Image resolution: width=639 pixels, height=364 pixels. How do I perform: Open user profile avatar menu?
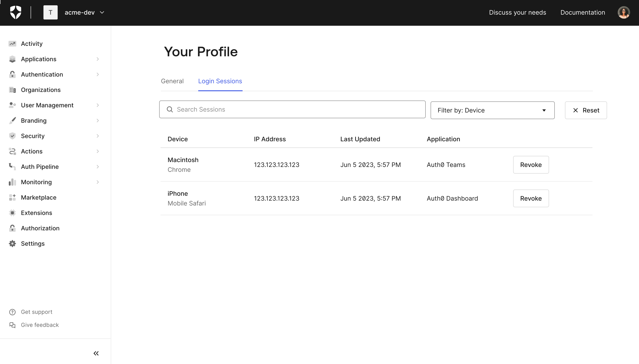tap(624, 12)
